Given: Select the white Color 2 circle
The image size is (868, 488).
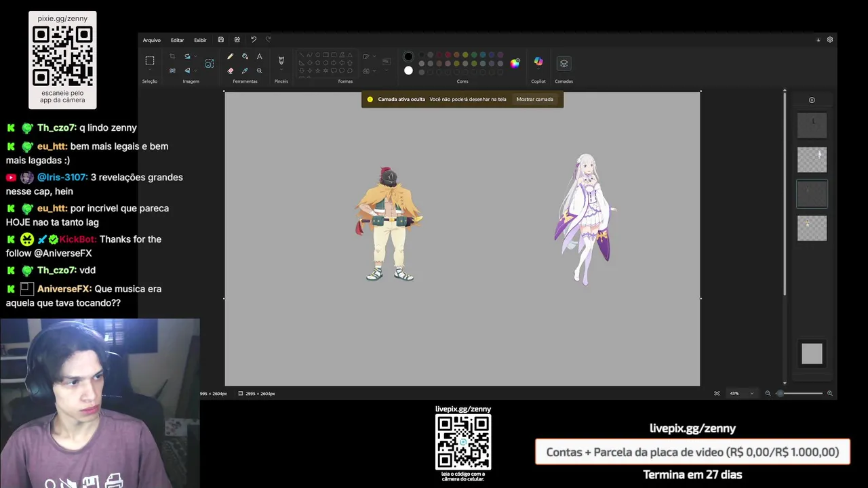Looking at the screenshot, I should pyautogui.click(x=408, y=70).
